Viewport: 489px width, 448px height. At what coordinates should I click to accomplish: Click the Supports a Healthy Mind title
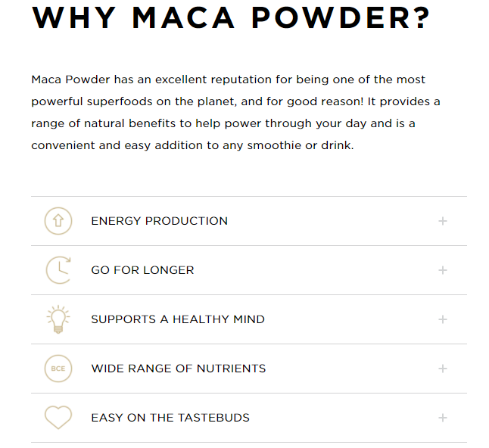coord(178,319)
